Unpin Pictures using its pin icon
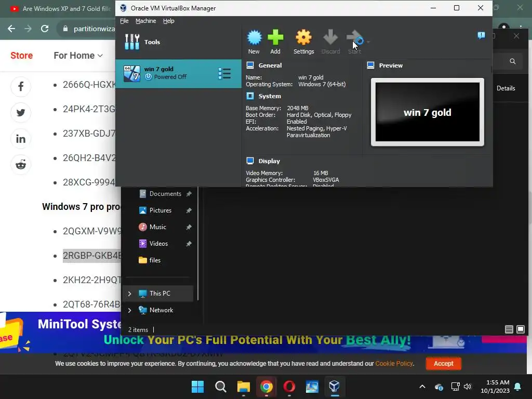The width and height of the screenshot is (532, 399). point(189,210)
